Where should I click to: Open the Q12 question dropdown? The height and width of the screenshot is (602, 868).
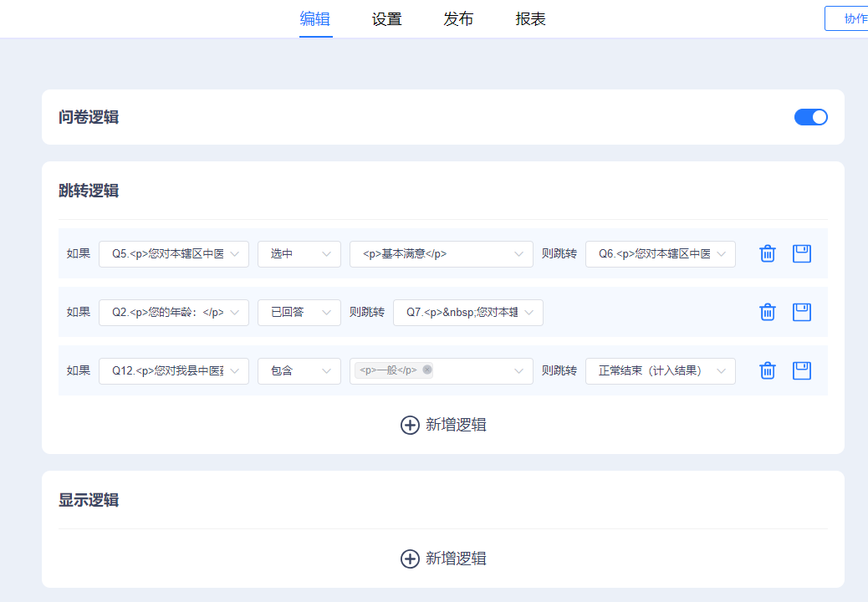[174, 370]
